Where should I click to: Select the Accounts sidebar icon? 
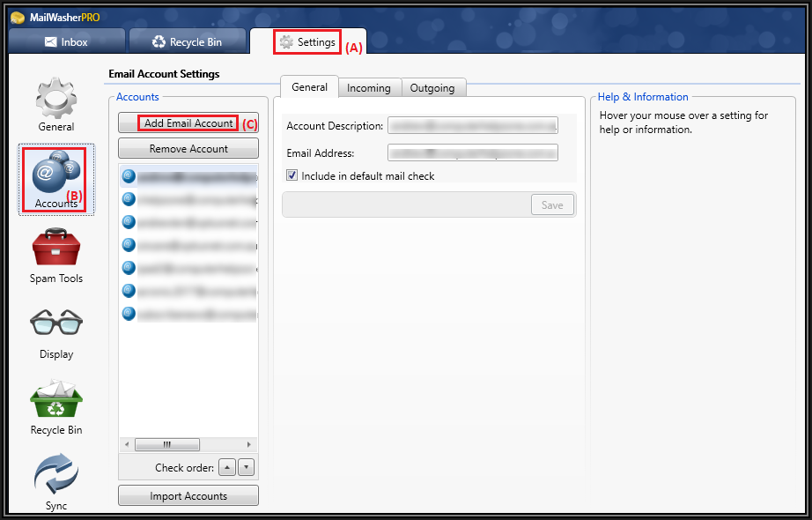pyautogui.click(x=56, y=180)
